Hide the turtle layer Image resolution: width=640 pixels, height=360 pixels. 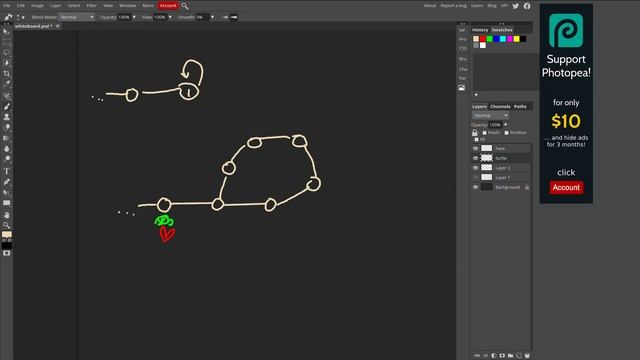476,158
